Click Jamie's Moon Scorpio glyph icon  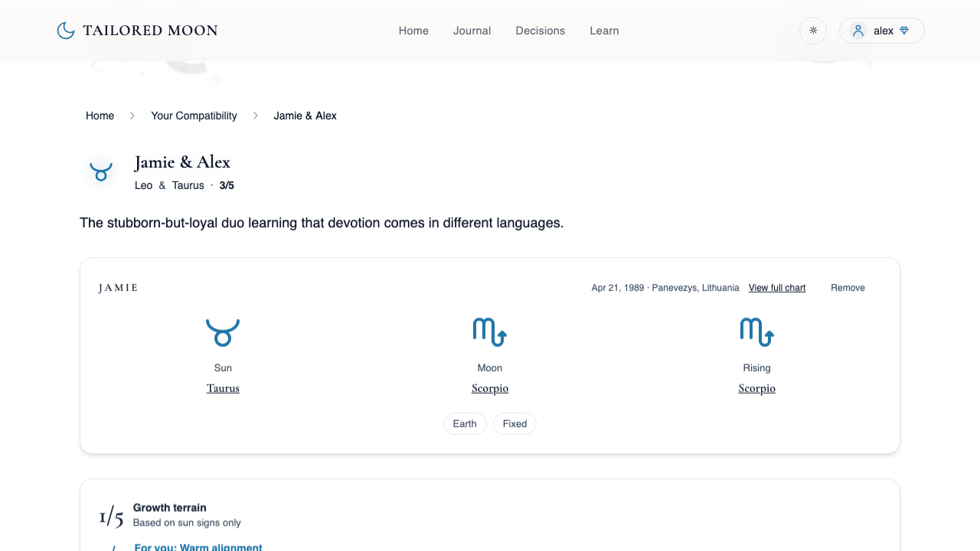490,332
